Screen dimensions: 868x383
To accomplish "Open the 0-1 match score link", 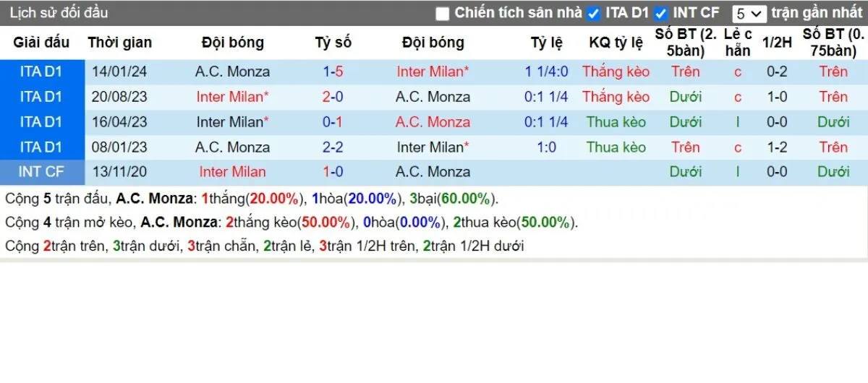I will (x=333, y=122).
